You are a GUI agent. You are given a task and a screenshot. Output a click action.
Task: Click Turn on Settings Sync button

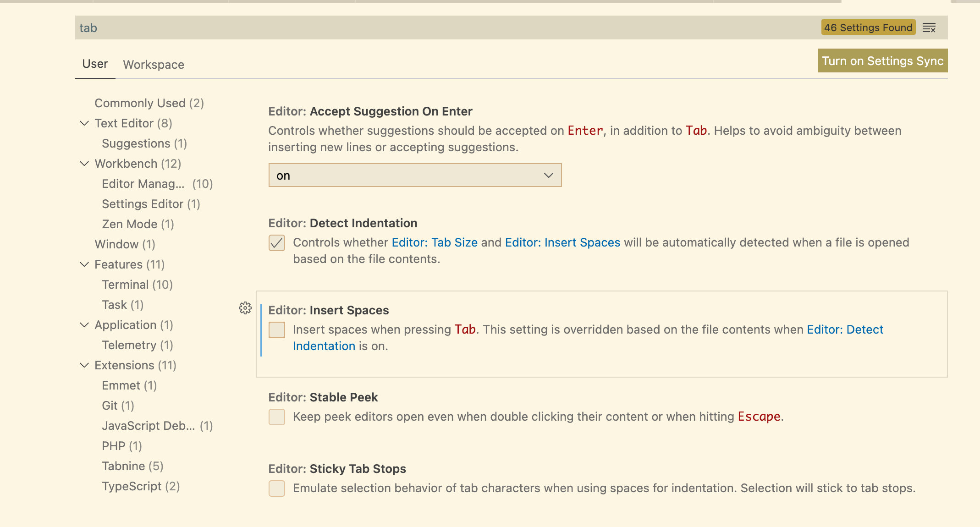tap(882, 61)
